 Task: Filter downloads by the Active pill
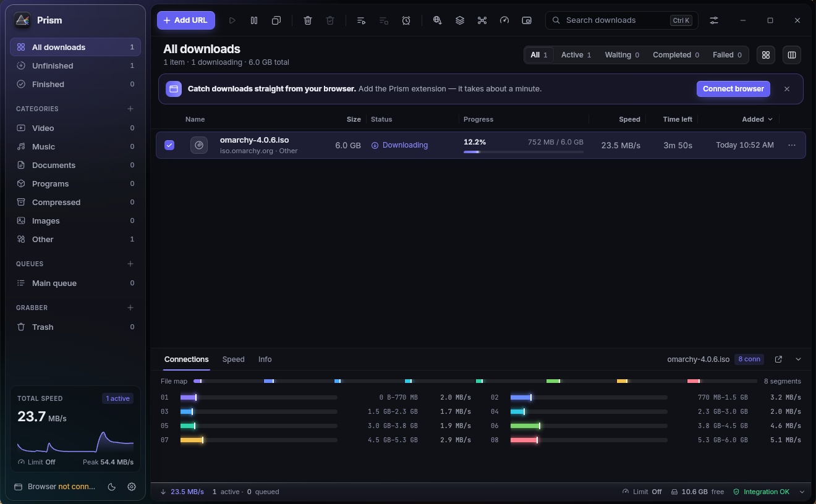[x=576, y=55]
